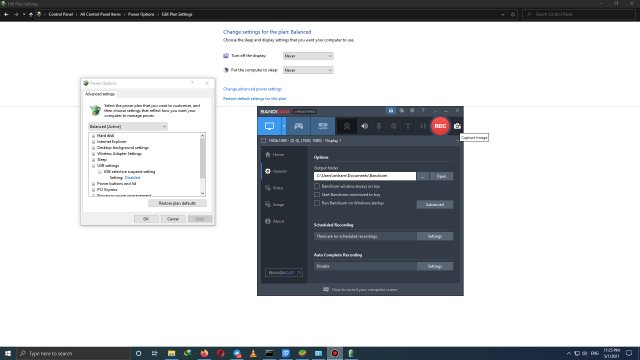Click Open next to the output folder
This screenshot has height=360, width=640.
[441, 176]
